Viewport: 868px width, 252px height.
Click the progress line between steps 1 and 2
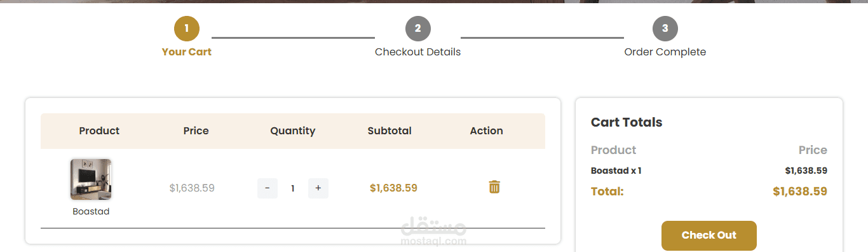tap(293, 38)
